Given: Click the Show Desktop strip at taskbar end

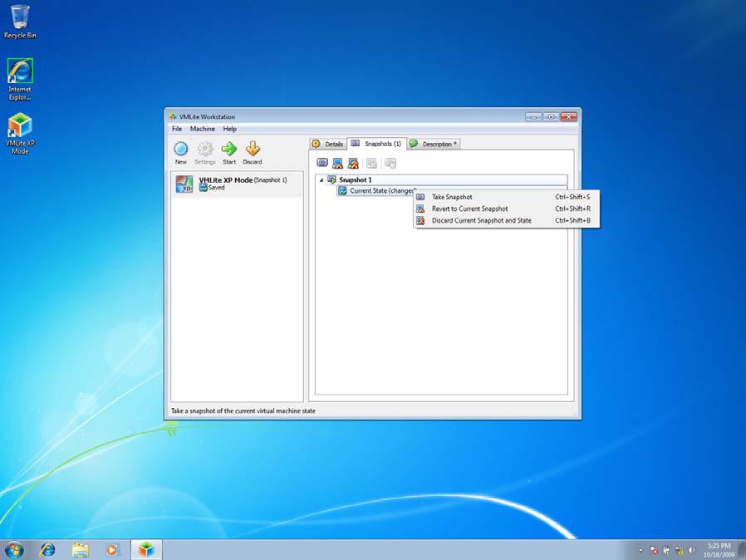Looking at the screenshot, I should [x=742, y=549].
